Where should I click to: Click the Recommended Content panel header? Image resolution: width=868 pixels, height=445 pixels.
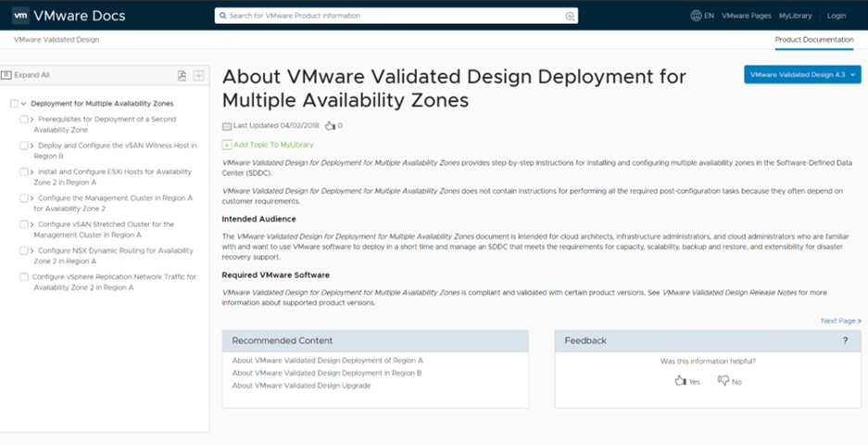375,341
